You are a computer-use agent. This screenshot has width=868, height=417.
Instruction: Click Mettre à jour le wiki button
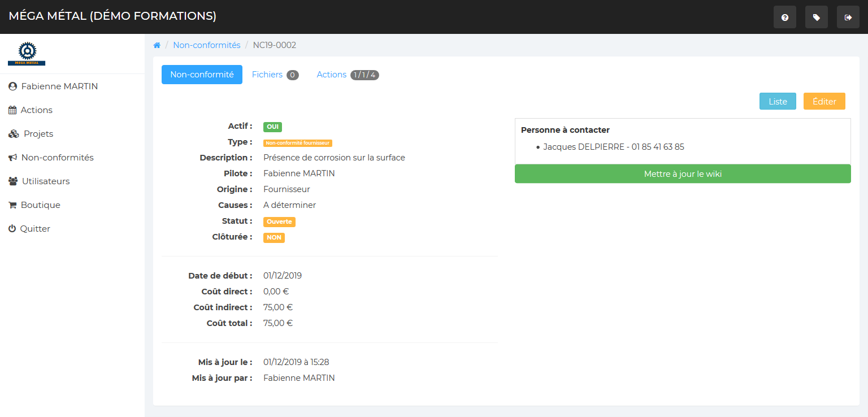683,174
